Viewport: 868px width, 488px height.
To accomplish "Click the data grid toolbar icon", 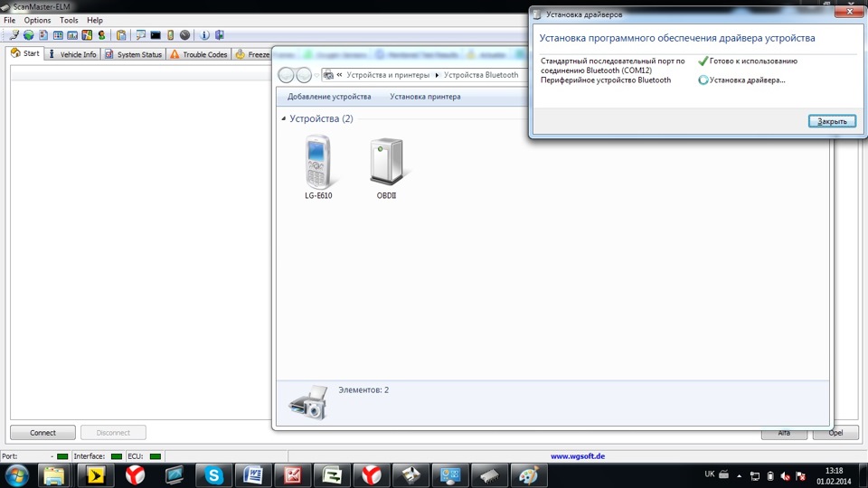I will [x=58, y=35].
